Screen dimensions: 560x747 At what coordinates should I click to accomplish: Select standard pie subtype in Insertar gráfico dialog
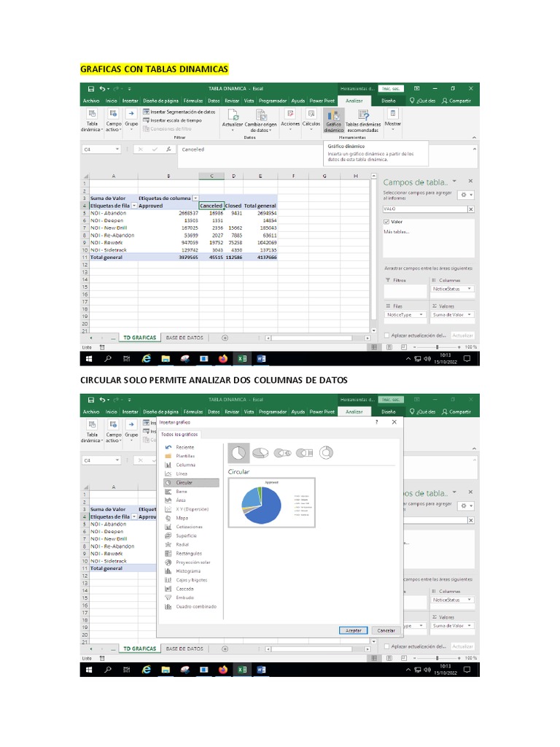click(238, 453)
